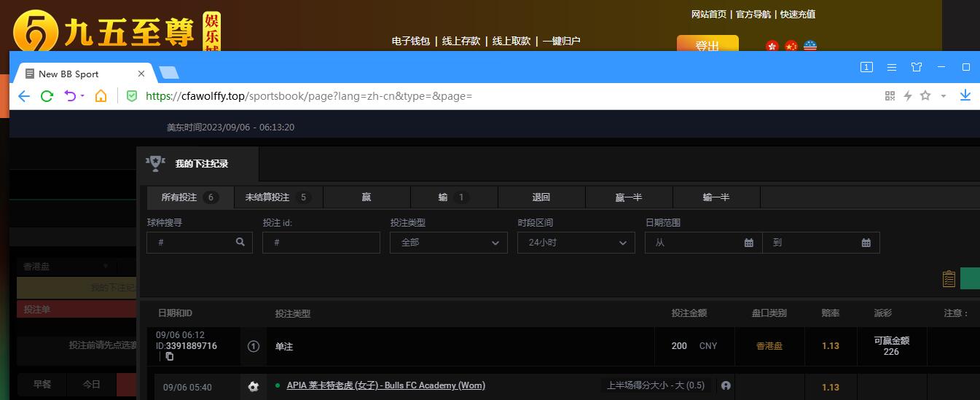Click the yellow 登出 button

tap(707, 44)
